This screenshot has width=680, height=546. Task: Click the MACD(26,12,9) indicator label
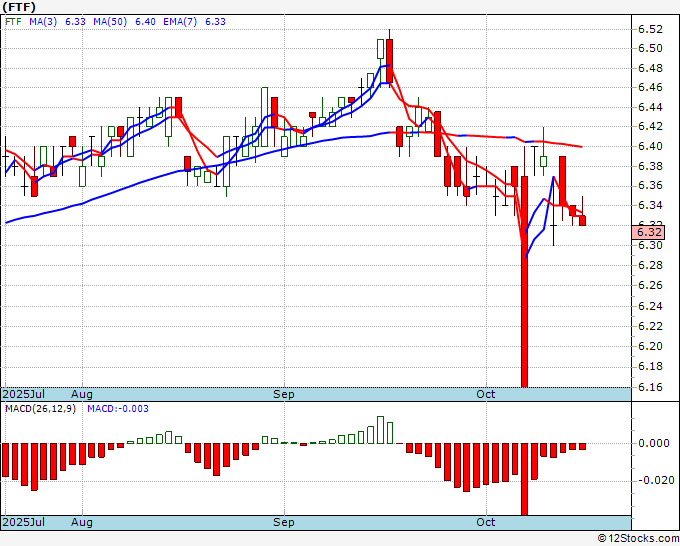pos(40,409)
